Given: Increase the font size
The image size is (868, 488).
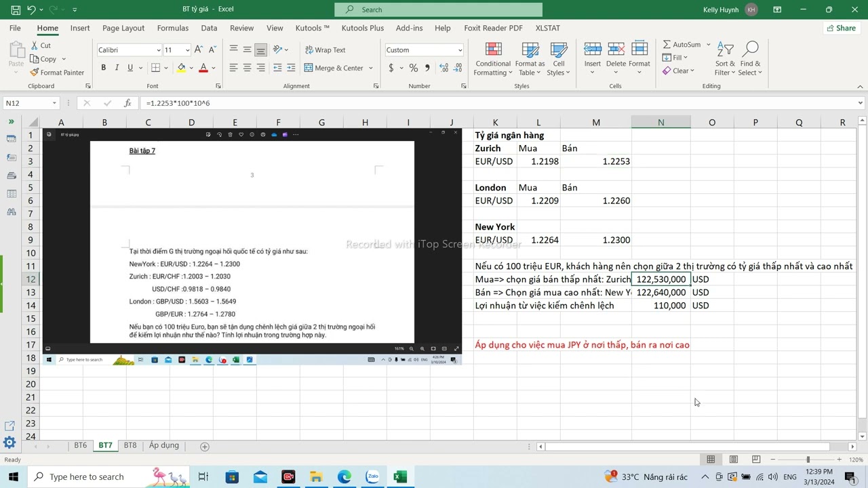Looking at the screenshot, I should [x=199, y=49].
